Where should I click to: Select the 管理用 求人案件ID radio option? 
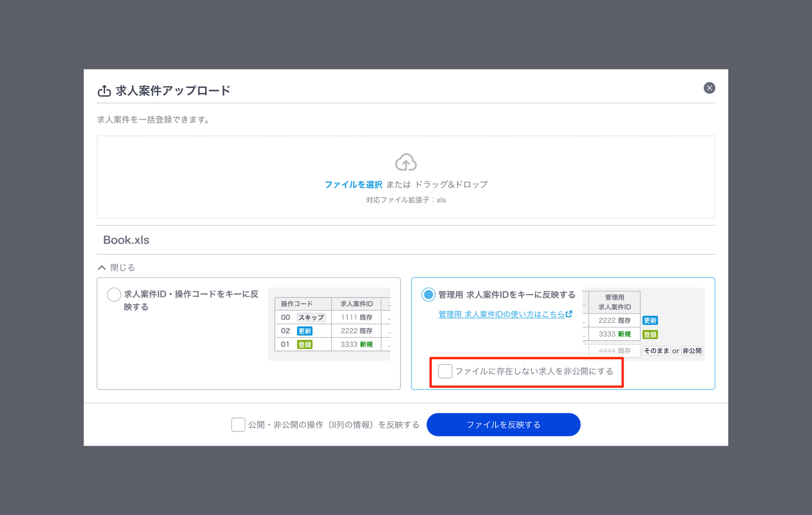(428, 295)
